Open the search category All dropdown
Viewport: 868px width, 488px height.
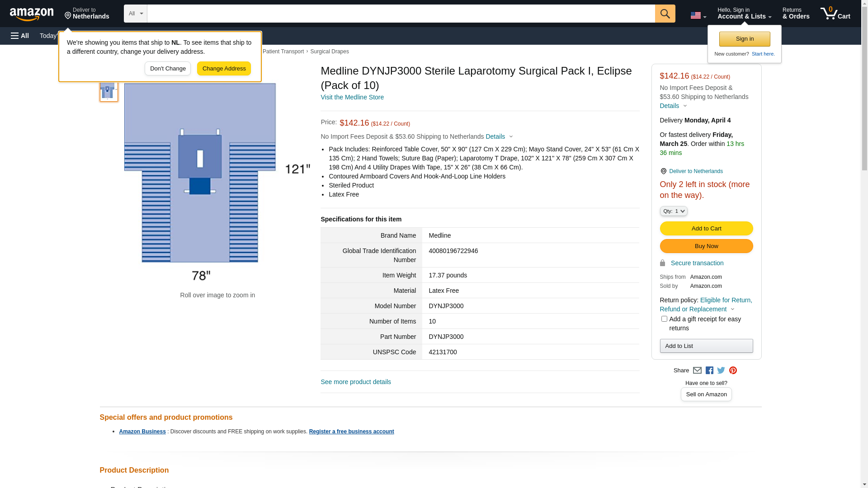[135, 14]
